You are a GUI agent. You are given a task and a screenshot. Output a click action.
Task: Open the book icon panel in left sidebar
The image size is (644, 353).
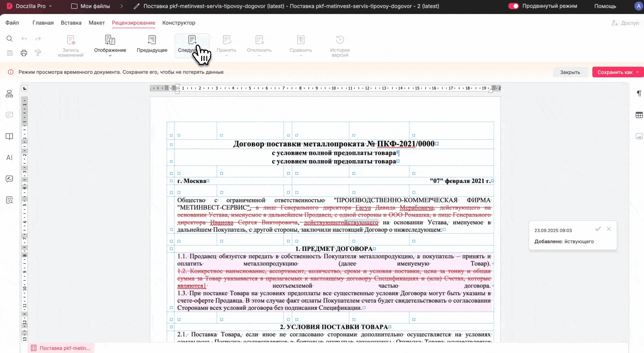(x=10, y=136)
